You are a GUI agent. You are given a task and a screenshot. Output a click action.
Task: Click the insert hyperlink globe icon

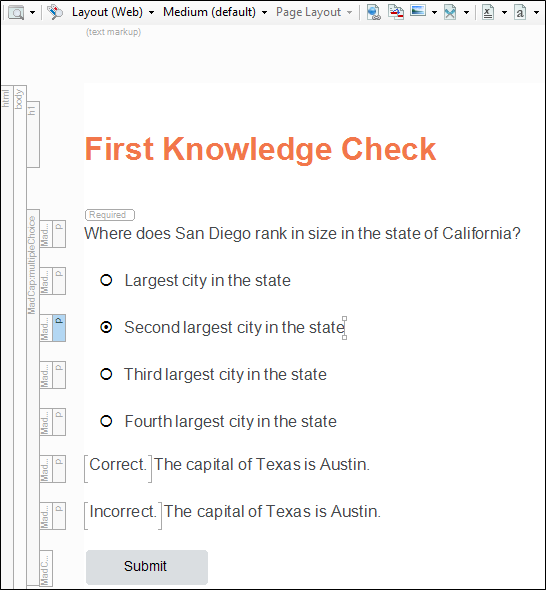tap(373, 12)
